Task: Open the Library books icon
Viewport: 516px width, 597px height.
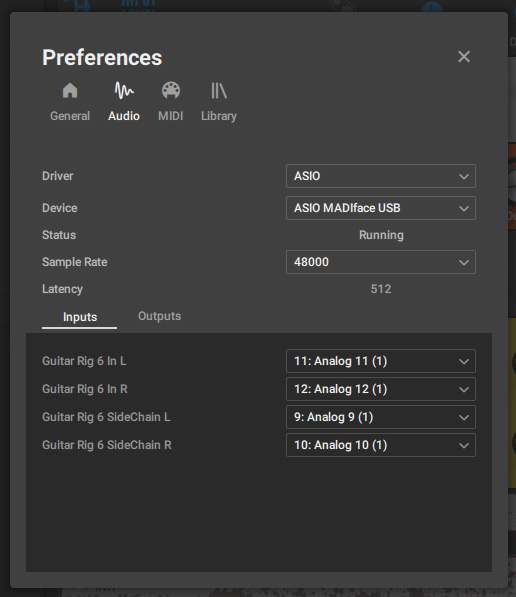Action: click(x=219, y=91)
